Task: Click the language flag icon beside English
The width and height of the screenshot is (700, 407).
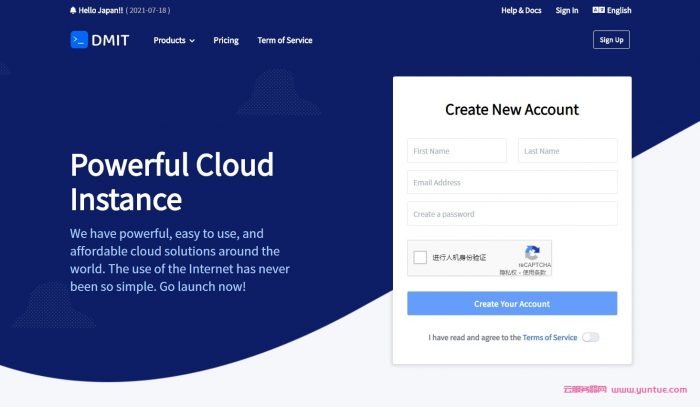Action: (x=598, y=10)
